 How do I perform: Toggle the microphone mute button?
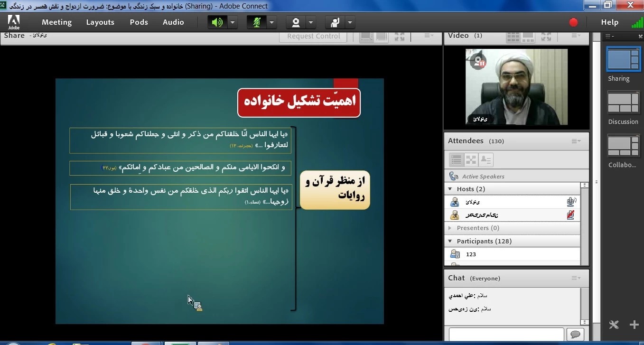[257, 22]
